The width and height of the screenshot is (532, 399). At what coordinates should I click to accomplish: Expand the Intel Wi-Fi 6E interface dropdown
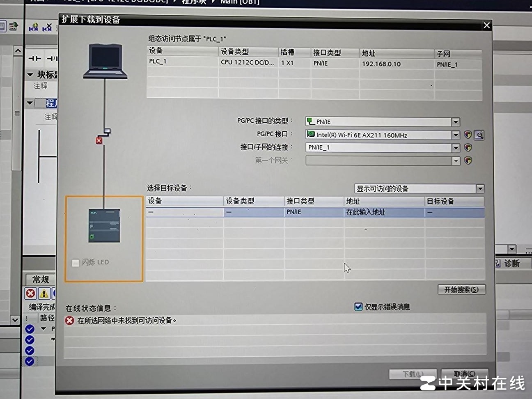point(456,135)
